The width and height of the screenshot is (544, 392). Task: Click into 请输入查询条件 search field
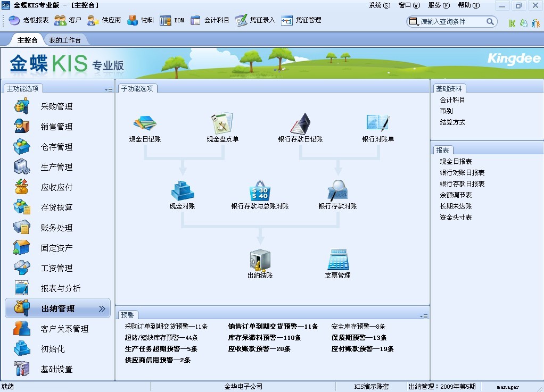(x=452, y=21)
